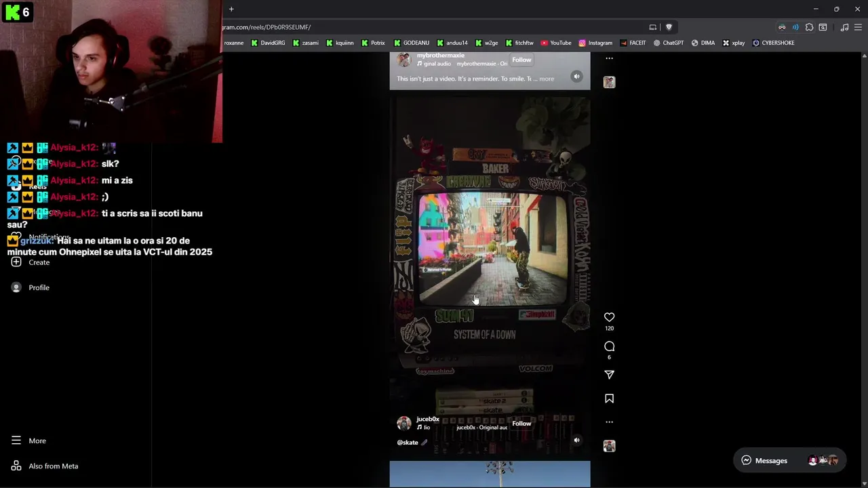Open the roxanne bookmark
This screenshot has height=488, width=868.
[234, 43]
